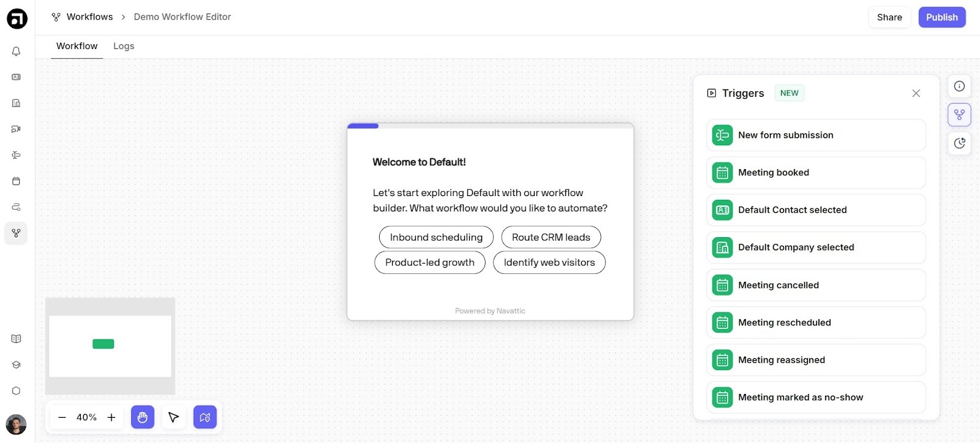
Task: Switch to the Logs tab
Action: click(124, 46)
